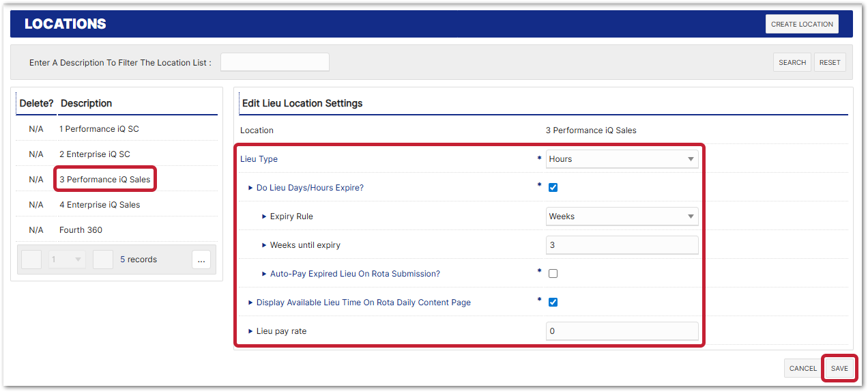Viewport: 868px width, 392px height.
Task: Select 3 Performance iQ Sales location
Action: (105, 180)
